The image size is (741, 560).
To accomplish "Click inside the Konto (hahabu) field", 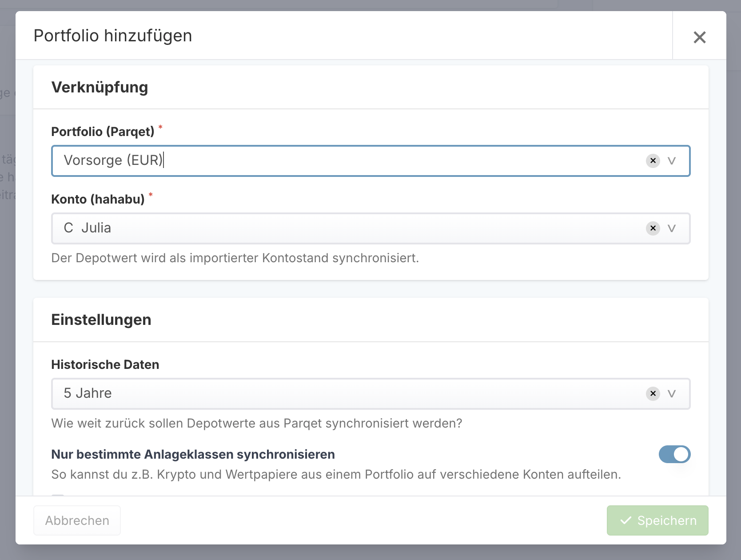I will pos(311,228).
